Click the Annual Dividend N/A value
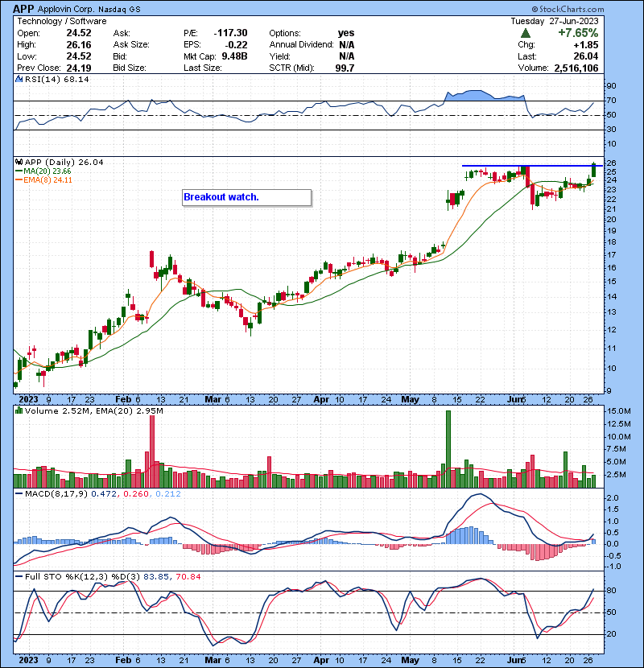Viewport: 644px width, 668px height. click(x=346, y=44)
